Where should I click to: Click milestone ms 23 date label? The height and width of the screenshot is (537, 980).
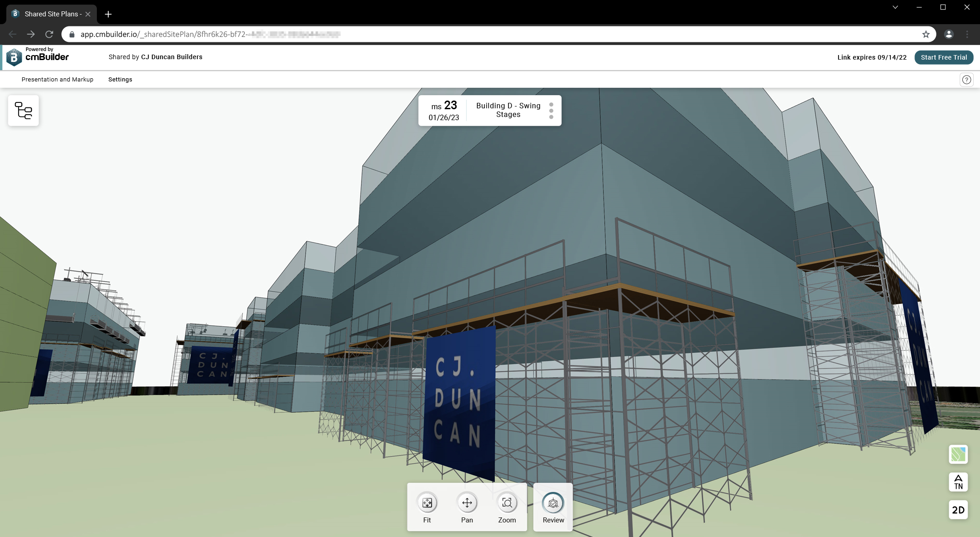(x=444, y=111)
